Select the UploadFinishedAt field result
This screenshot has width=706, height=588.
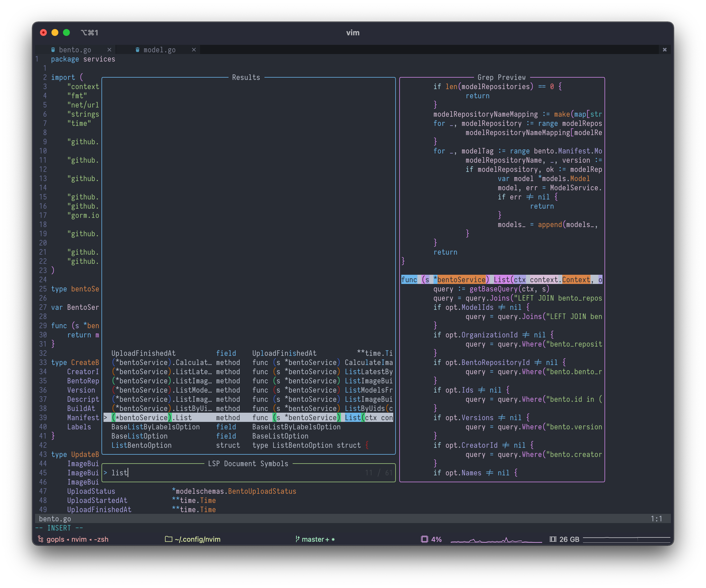point(143,353)
